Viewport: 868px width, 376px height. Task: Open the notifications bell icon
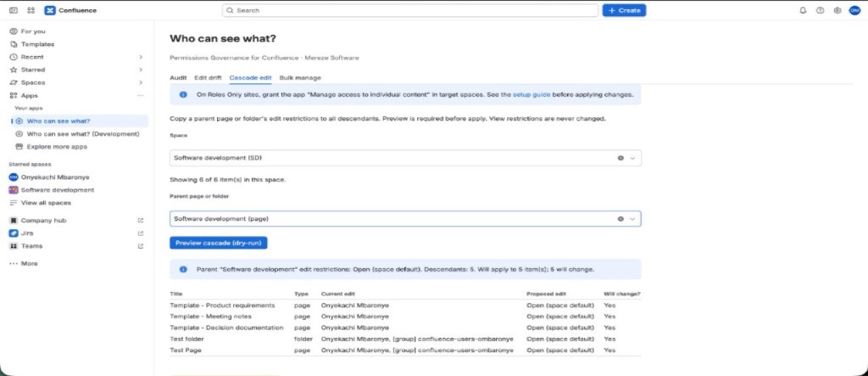pyautogui.click(x=804, y=10)
